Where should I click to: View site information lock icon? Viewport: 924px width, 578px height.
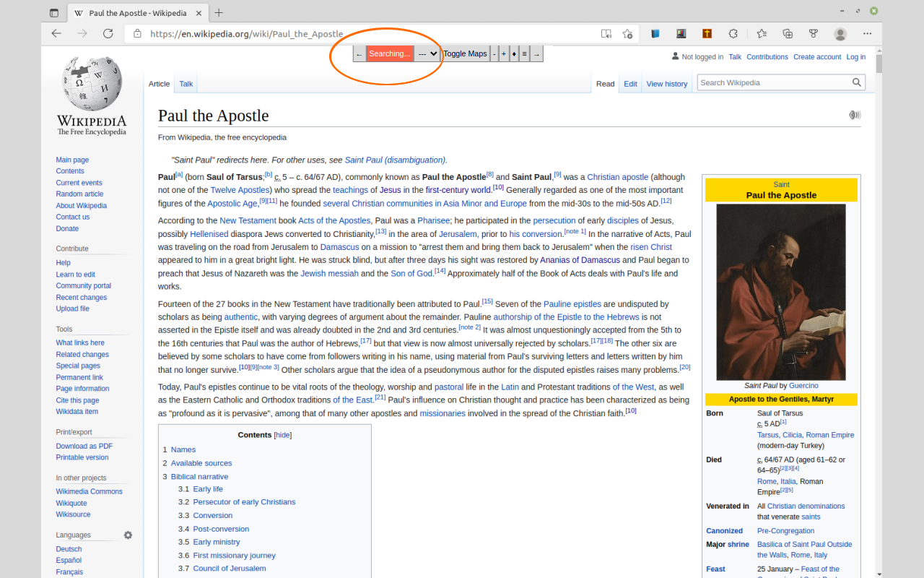[x=137, y=33]
